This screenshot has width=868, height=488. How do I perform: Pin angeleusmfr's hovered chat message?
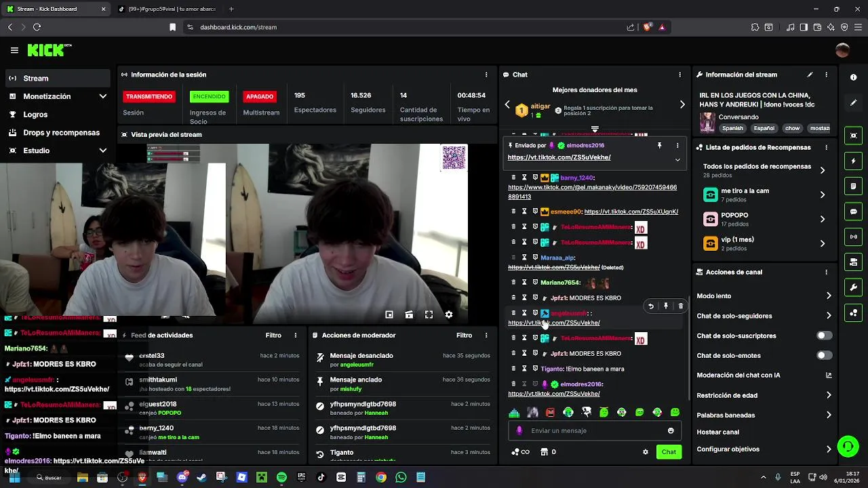click(x=666, y=306)
